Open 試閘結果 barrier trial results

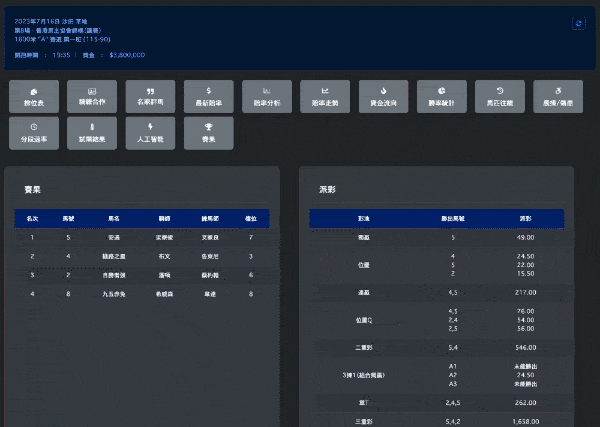92,133
